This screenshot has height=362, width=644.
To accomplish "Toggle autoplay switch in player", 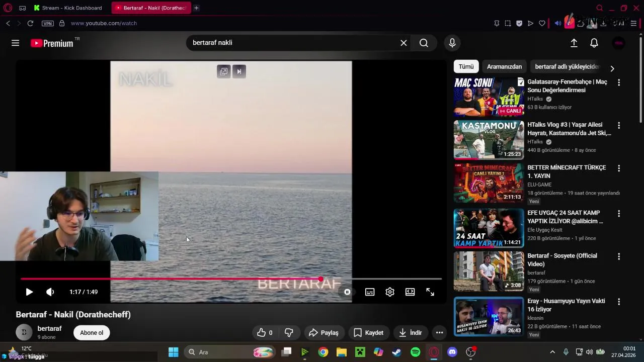I will click(x=347, y=292).
